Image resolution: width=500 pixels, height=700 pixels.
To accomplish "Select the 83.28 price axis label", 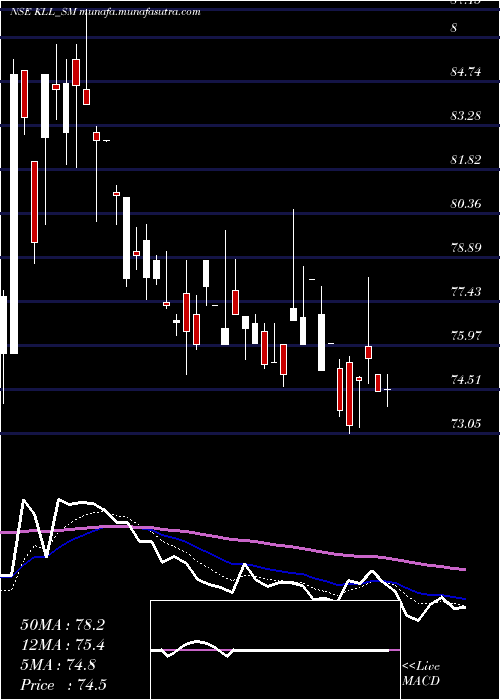I will click(x=466, y=116).
